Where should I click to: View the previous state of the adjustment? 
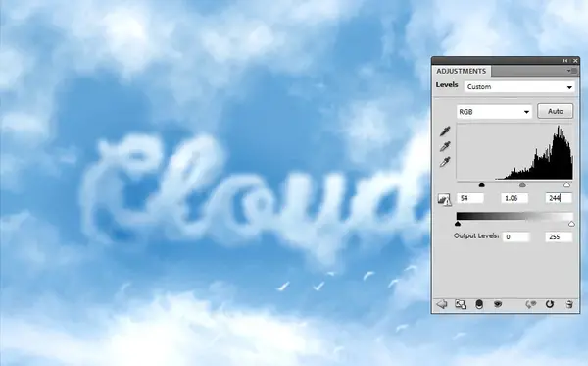point(530,304)
